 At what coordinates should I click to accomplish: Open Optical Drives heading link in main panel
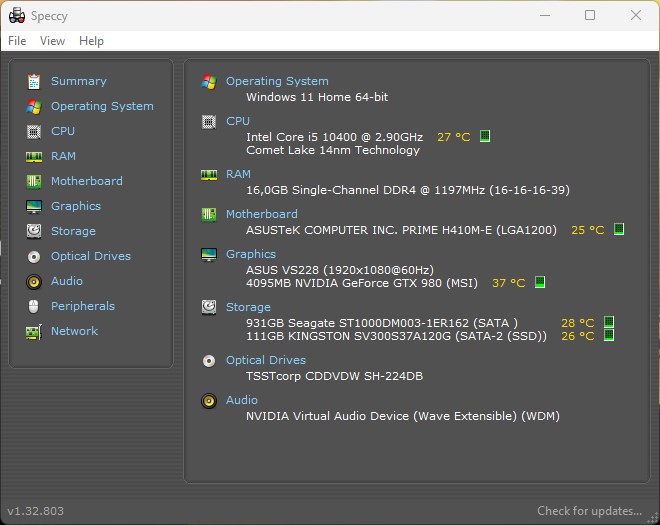click(266, 360)
